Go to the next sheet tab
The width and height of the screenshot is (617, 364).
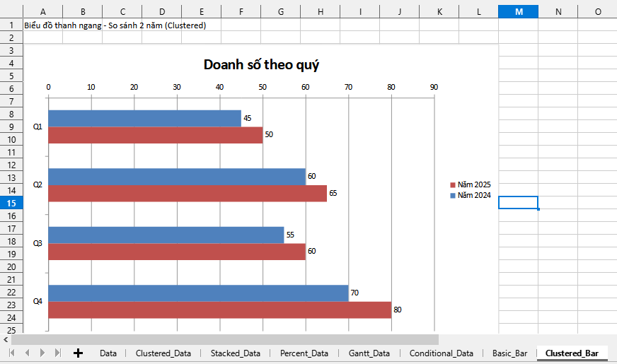(42, 353)
